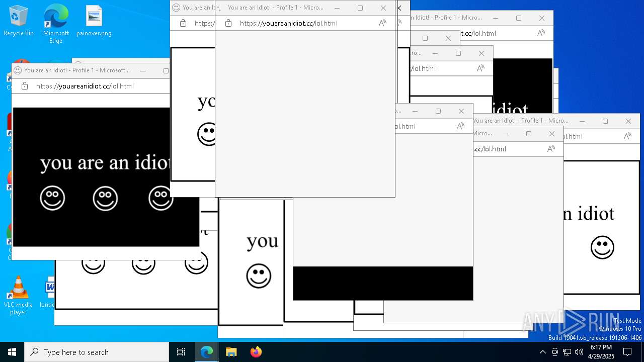The width and height of the screenshot is (644, 362).
Task: Click smiley favicon at top of window behind front
Action: click(176, 8)
